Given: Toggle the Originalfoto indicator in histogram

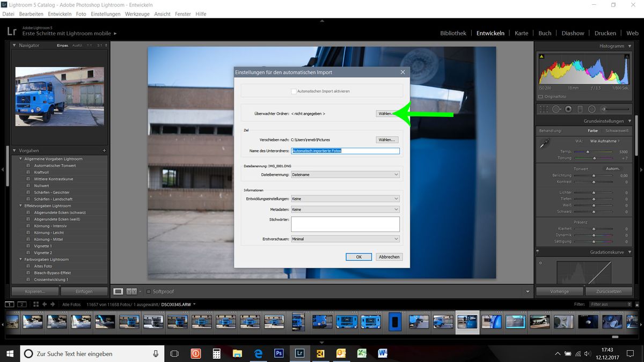Looking at the screenshot, I should click(x=540, y=97).
